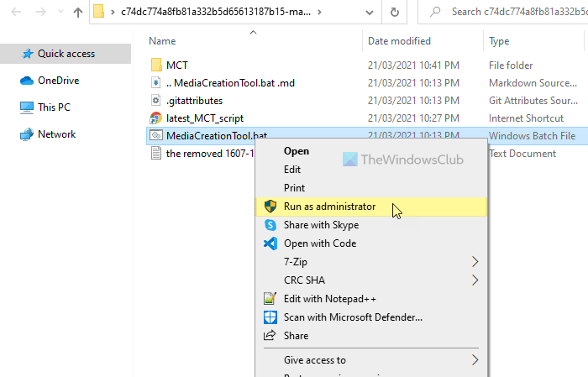588x377 pixels.
Task: Click the Skype icon in context menu
Action: tap(270, 225)
